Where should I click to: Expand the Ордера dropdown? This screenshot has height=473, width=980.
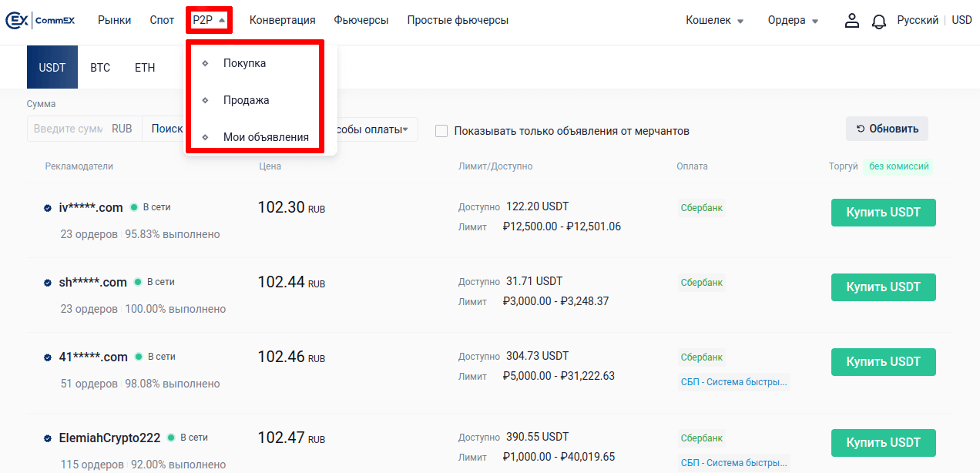coord(793,21)
